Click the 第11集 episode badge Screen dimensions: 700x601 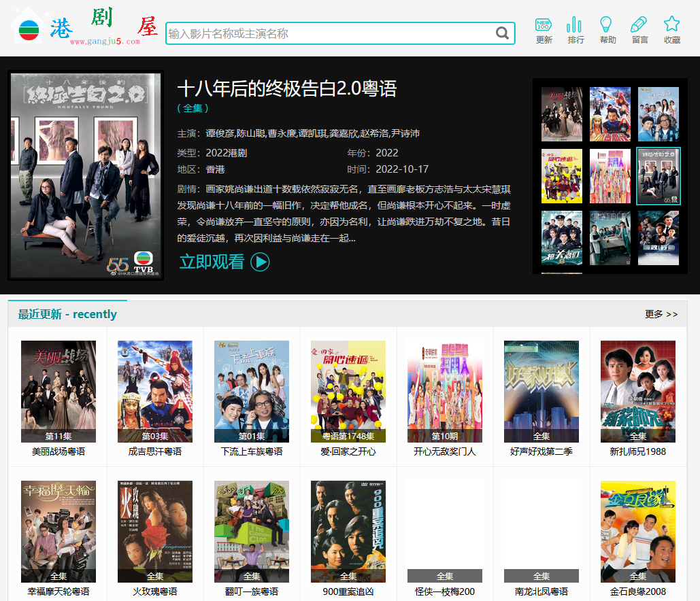(59, 436)
